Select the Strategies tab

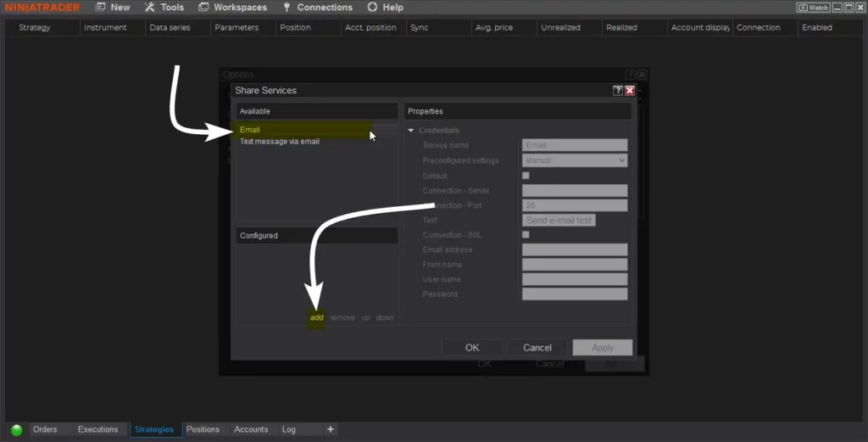154,429
